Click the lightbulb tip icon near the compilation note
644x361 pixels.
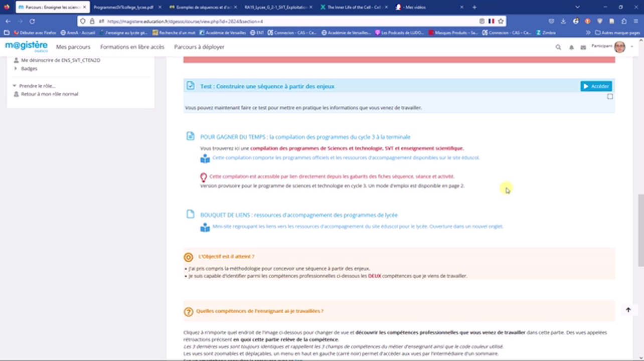tap(203, 176)
